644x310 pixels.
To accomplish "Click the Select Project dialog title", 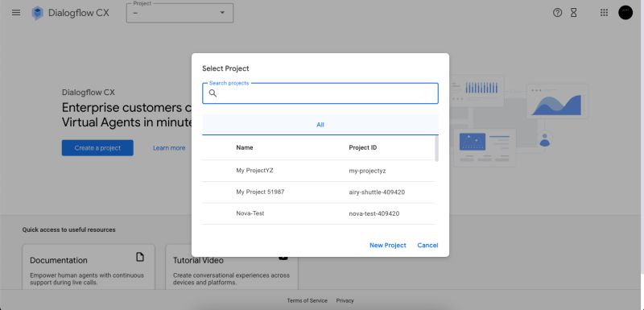I will (225, 68).
